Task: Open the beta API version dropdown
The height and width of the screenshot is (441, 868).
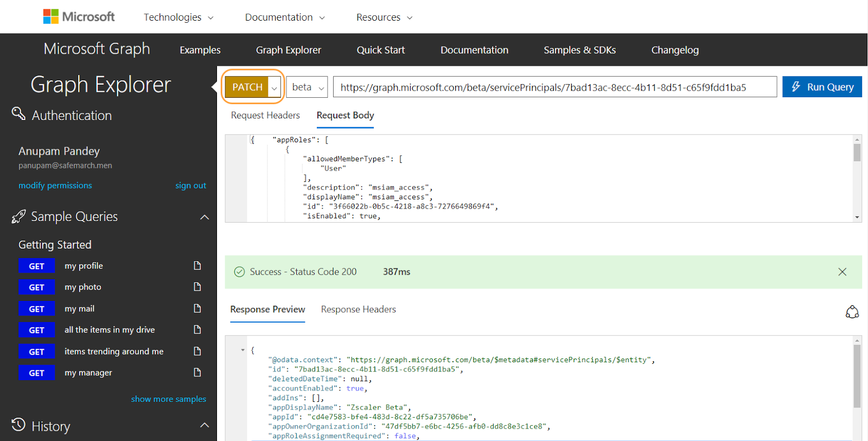Action: click(x=307, y=87)
